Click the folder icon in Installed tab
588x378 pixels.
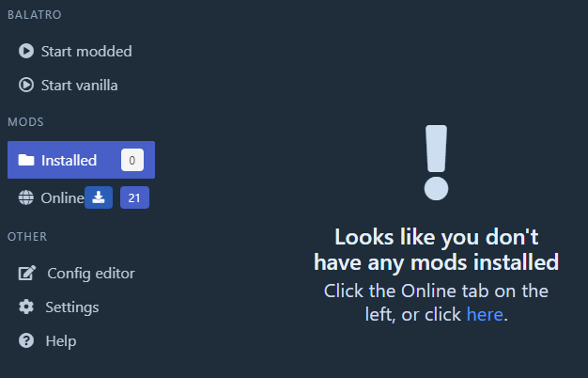(x=26, y=160)
